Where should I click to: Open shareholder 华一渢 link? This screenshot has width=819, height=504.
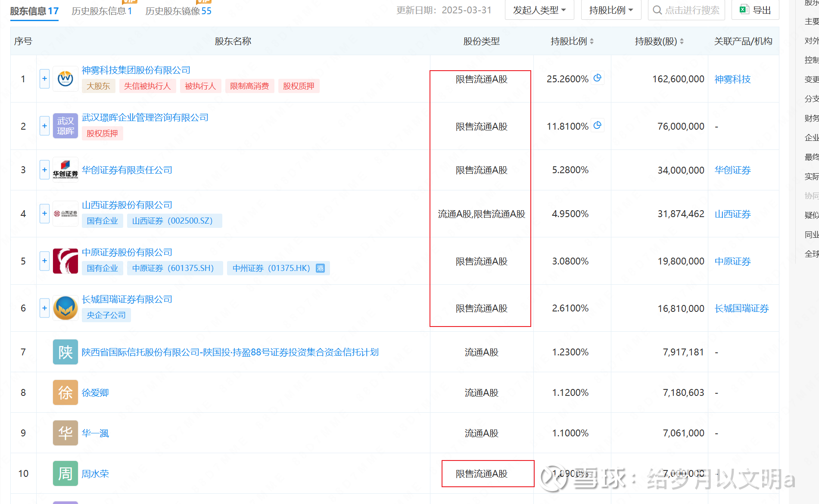click(x=95, y=433)
